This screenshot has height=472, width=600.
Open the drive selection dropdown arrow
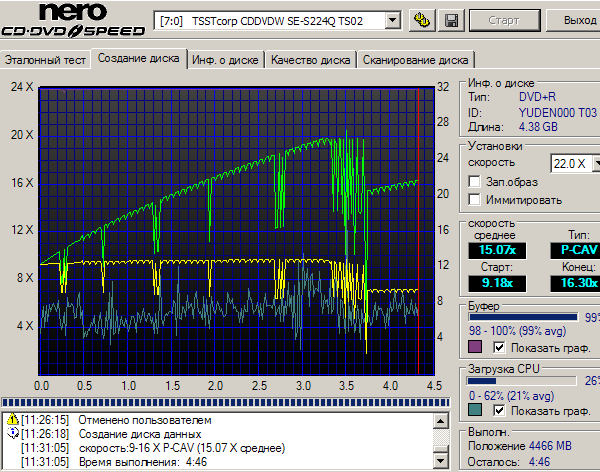tap(392, 20)
